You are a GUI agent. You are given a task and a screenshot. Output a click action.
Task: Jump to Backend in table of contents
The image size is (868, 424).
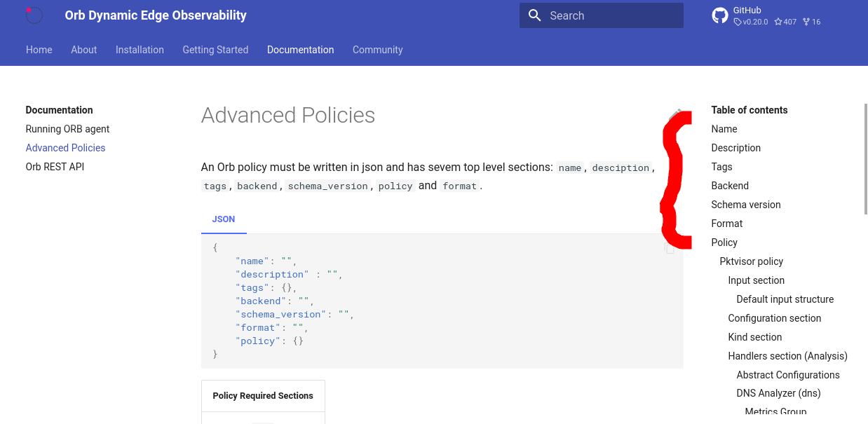click(731, 186)
